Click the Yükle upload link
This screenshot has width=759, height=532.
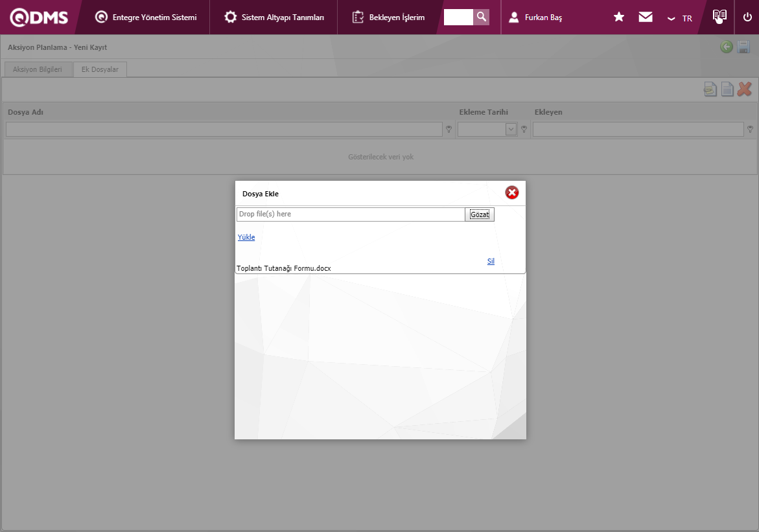tap(246, 237)
